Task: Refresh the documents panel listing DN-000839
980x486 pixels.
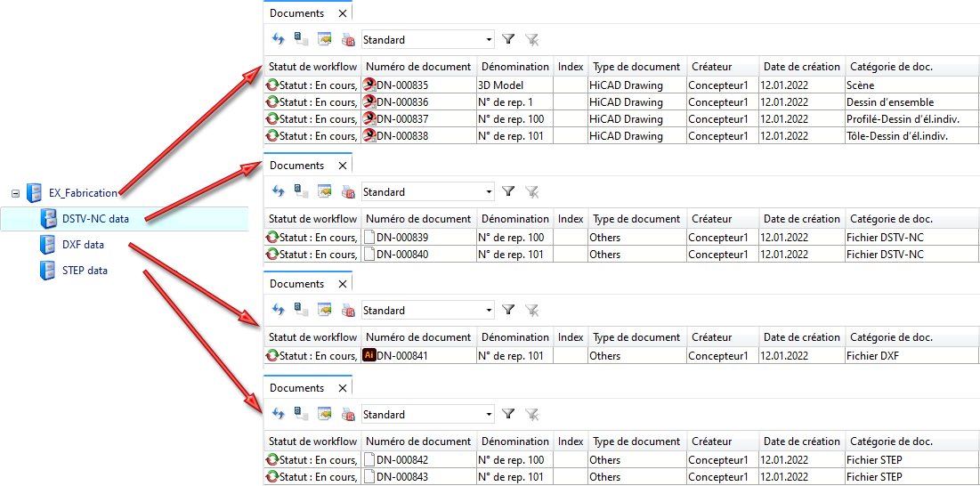Action: (279, 191)
